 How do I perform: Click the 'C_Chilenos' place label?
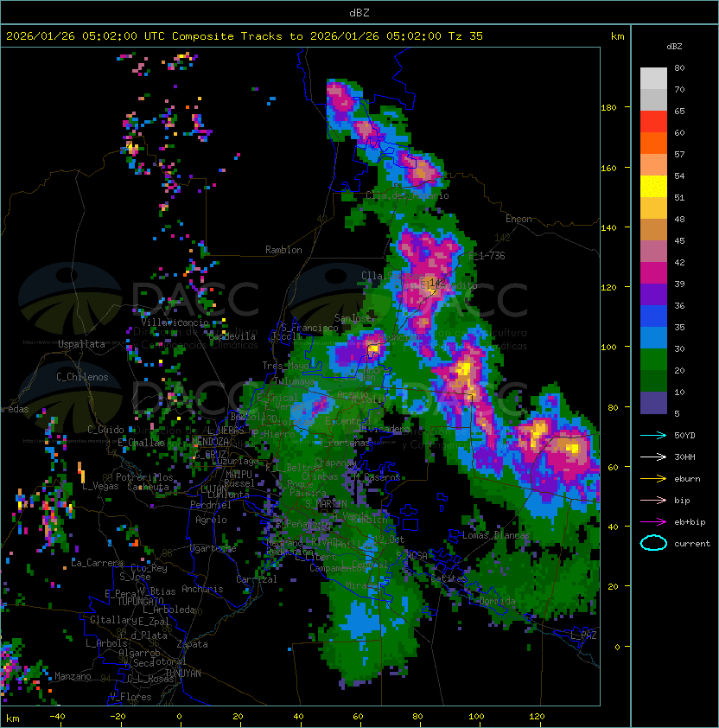click(x=82, y=377)
